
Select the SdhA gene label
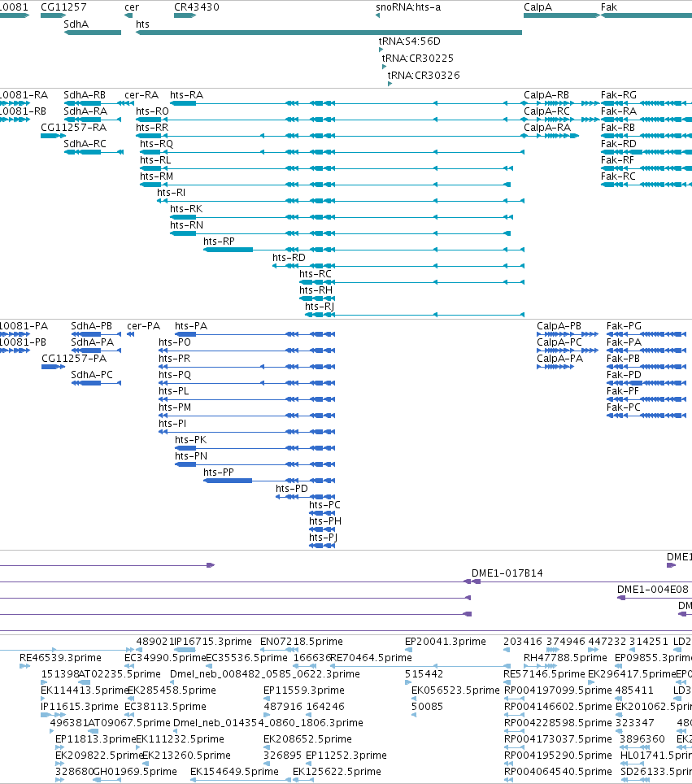[x=76, y=24]
